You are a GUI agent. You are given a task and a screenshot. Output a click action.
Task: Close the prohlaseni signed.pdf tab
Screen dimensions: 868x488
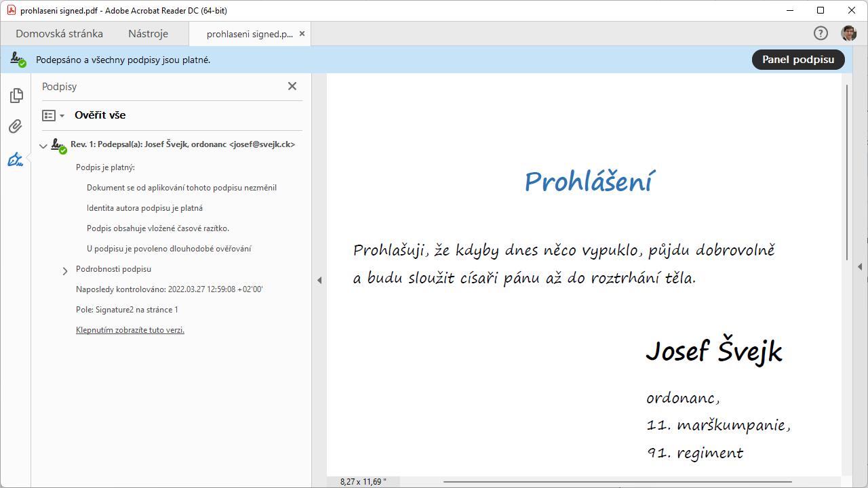(x=302, y=33)
